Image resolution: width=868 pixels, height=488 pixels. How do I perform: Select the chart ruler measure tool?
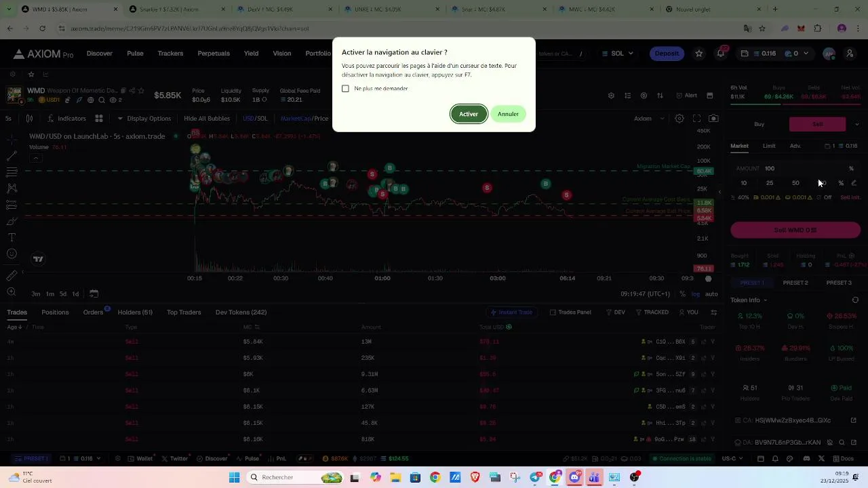(x=12, y=275)
